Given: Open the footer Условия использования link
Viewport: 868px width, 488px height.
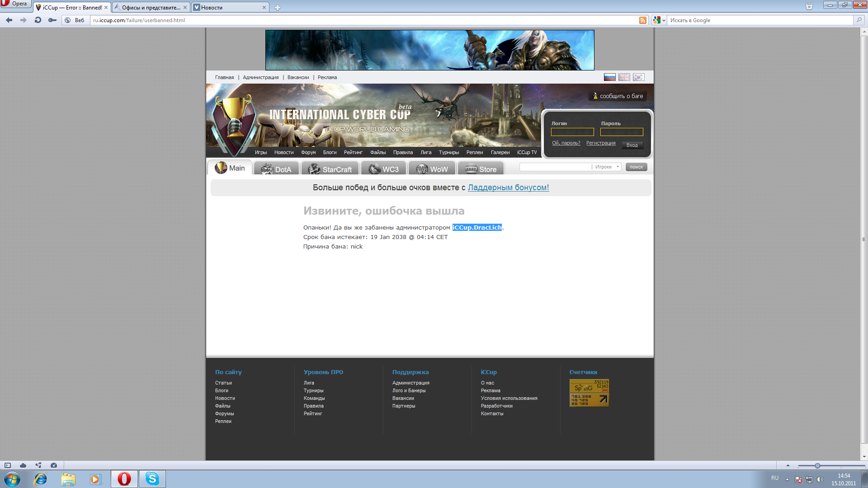Looking at the screenshot, I should pos(509,398).
